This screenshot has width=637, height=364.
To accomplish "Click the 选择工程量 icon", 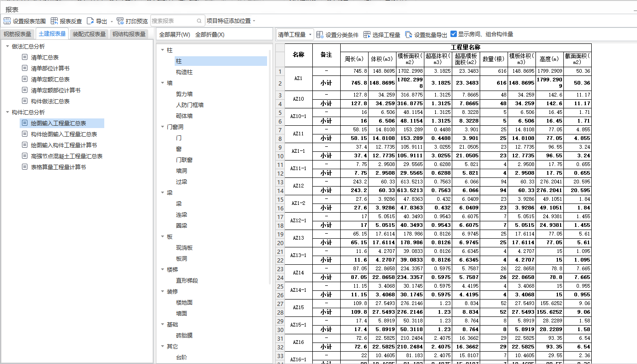I will pos(367,35).
